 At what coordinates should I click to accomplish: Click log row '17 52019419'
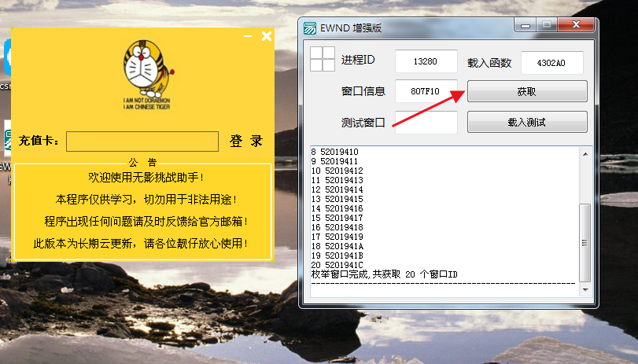pos(337,237)
